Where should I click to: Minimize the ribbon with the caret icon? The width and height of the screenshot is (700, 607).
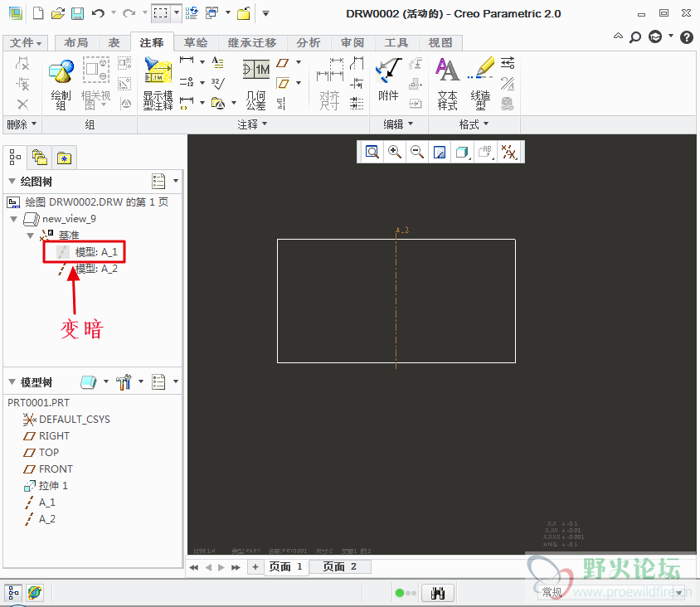618,36
